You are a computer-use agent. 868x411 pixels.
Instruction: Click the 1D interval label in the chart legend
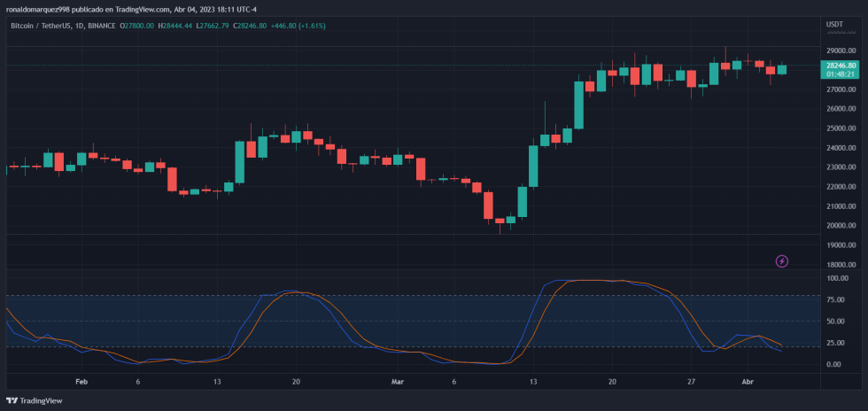[80, 26]
